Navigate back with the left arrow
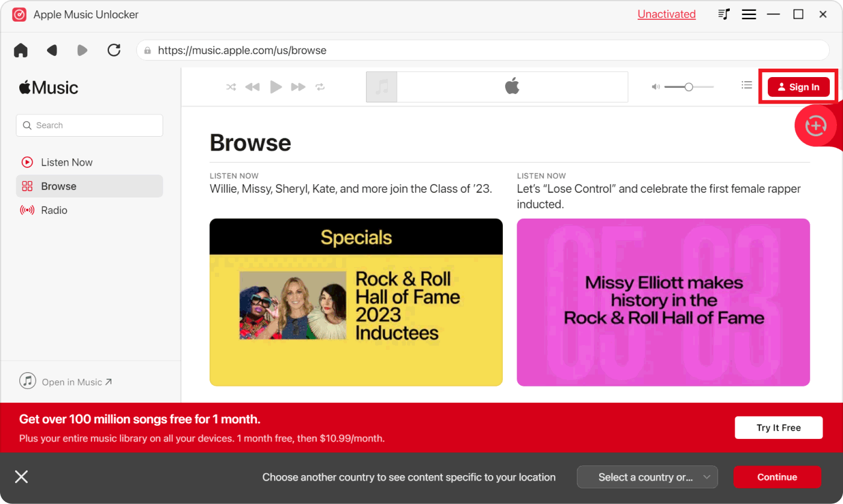Image resolution: width=843 pixels, height=504 pixels. click(x=52, y=51)
